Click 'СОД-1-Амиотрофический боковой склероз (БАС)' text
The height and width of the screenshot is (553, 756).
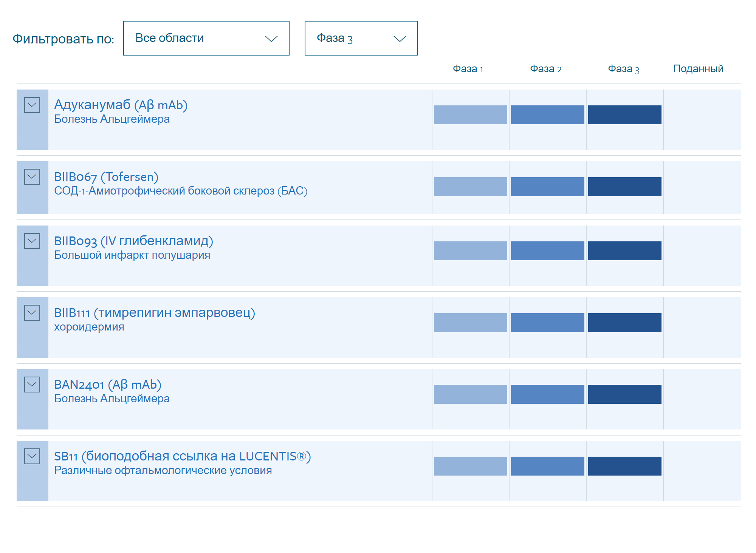point(181,191)
